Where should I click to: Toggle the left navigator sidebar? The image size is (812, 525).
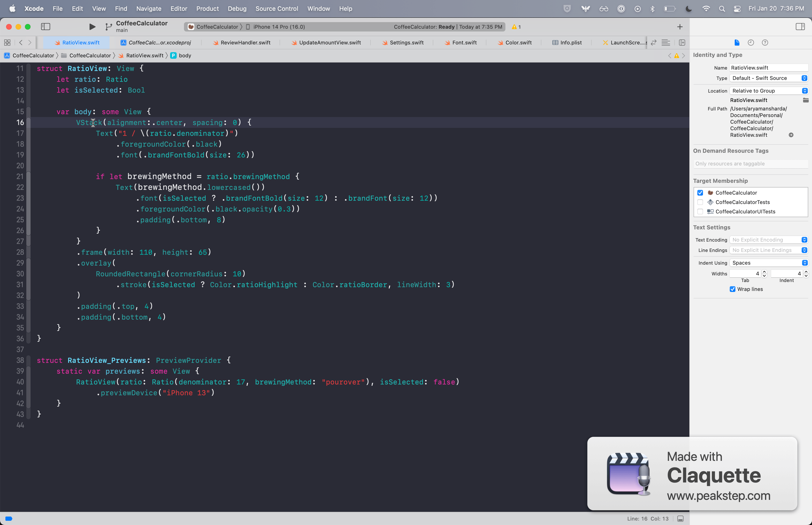[45, 26]
